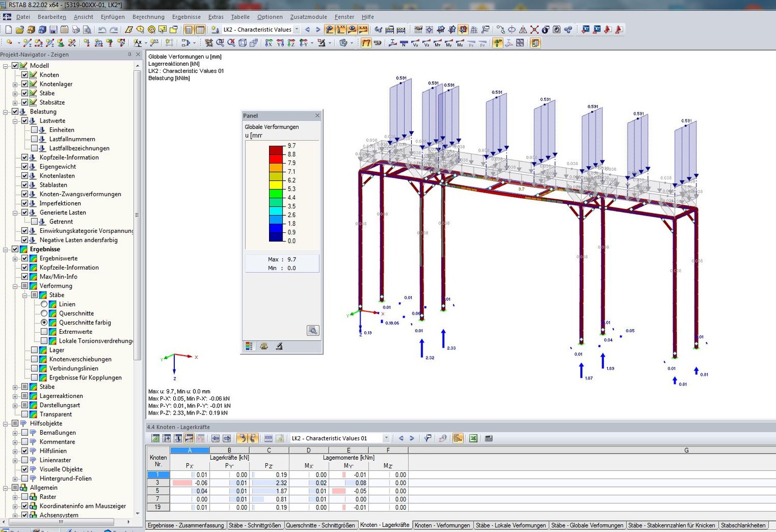The image size is (776, 532).
Task: Click the zoom magnifier icon in the Panel
Action: tap(312, 330)
